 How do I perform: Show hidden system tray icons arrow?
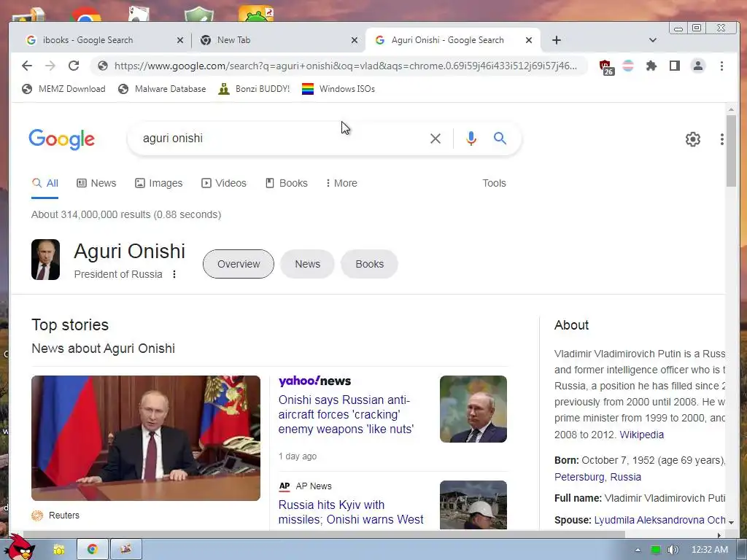tap(638, 550)
